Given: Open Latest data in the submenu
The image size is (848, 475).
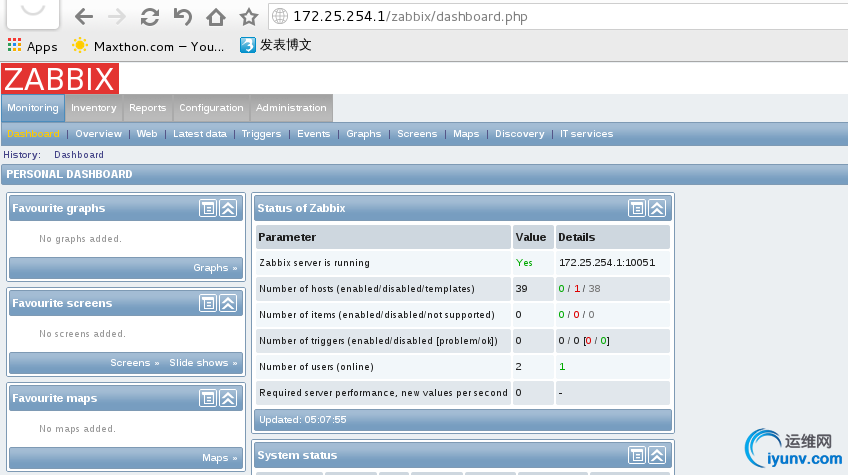Looking at the screenshot, I should (x=200, y=134).
